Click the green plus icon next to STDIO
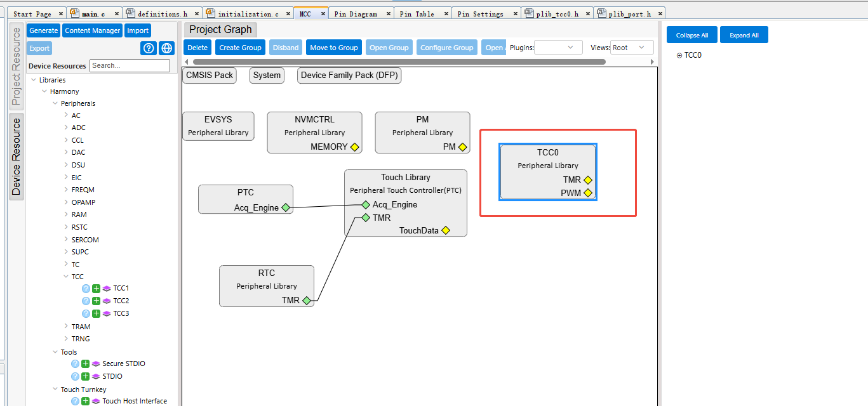Screen dimensions: 868x406 pos(86,376)
